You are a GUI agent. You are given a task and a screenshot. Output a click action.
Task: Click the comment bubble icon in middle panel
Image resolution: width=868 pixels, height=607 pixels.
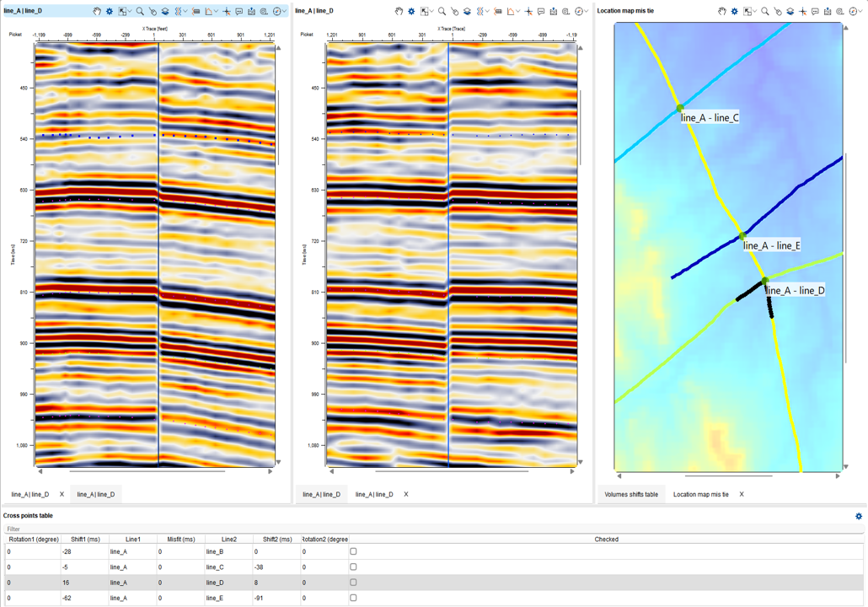pos(541,12)
